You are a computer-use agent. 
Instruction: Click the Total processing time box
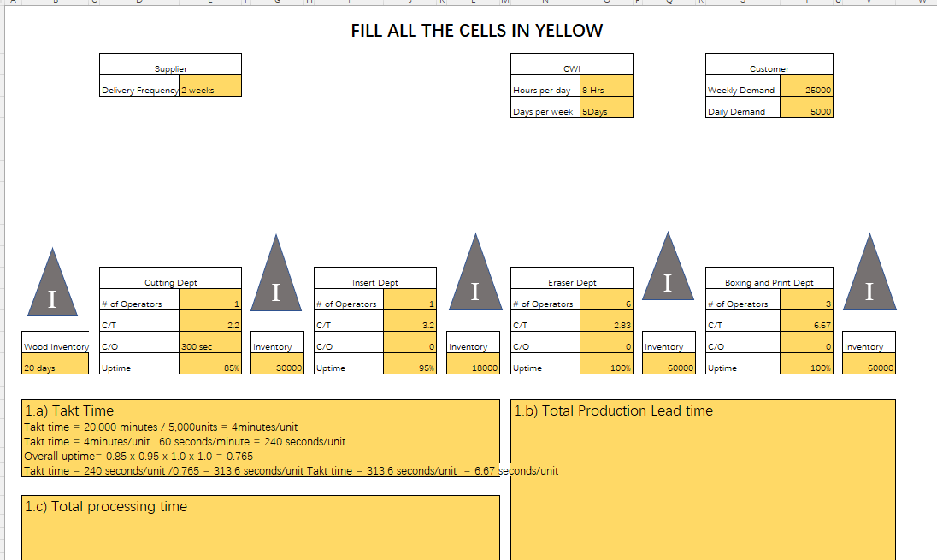(259, 526)
